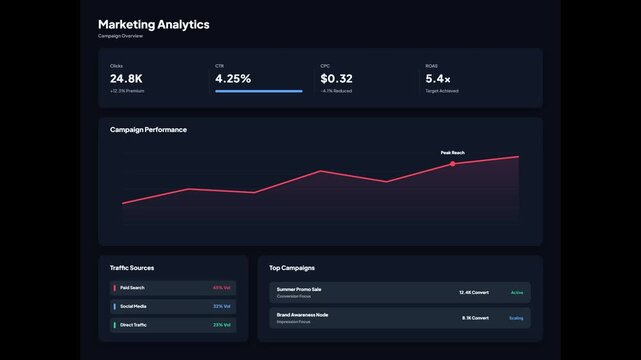Screen dimensions: 641x360
Task: Click the 23% Direct Traffic value
Action: (222, 325)
